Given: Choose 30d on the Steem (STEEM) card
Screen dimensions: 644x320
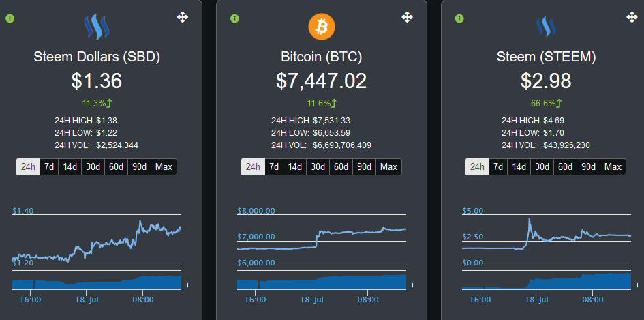Looking at the screenshot, I should click(542, 167).
